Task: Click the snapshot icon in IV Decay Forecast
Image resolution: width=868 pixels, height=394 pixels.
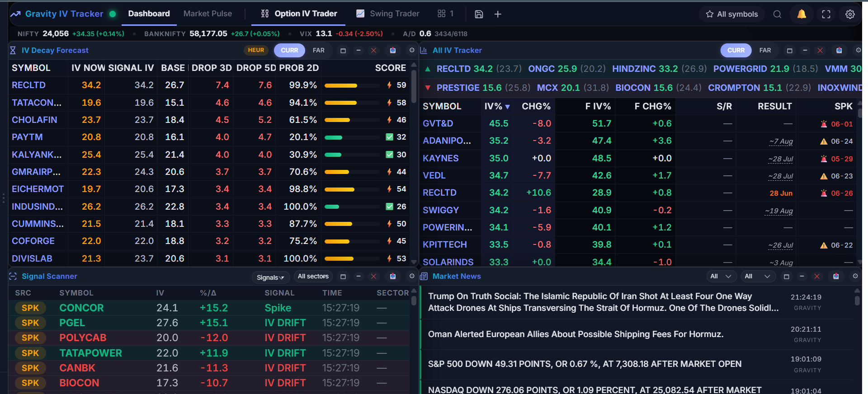Action: pos(393,50)
